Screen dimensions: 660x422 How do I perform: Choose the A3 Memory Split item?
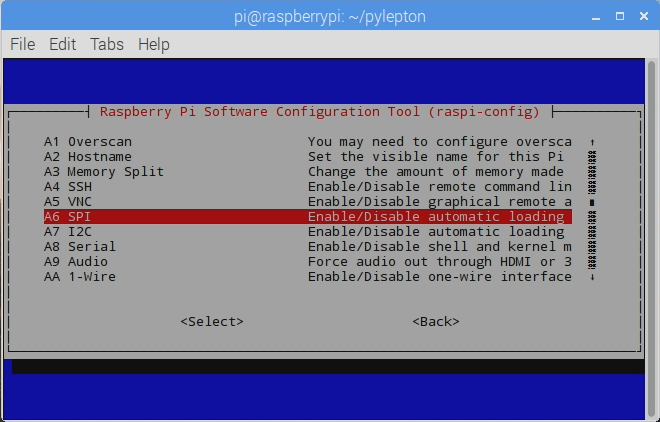tap(308, 172)
